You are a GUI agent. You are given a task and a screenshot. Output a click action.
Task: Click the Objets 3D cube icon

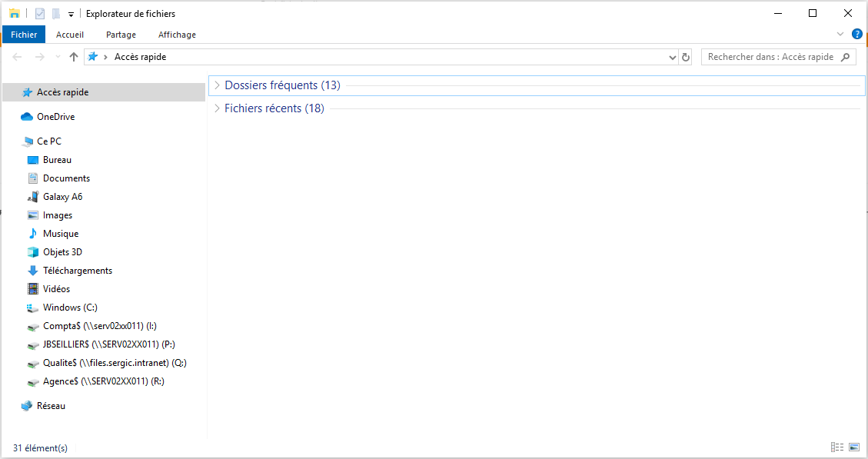pos(32,252)
